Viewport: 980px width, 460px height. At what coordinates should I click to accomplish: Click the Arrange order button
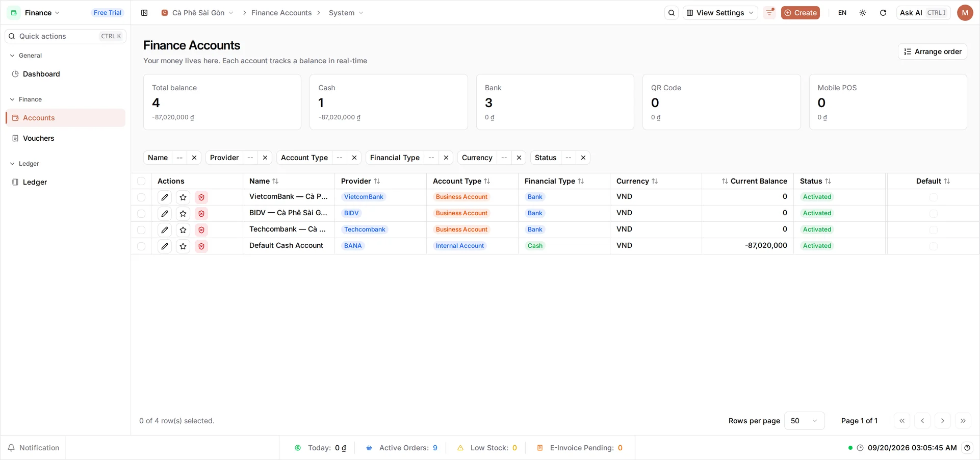[932, 52]
